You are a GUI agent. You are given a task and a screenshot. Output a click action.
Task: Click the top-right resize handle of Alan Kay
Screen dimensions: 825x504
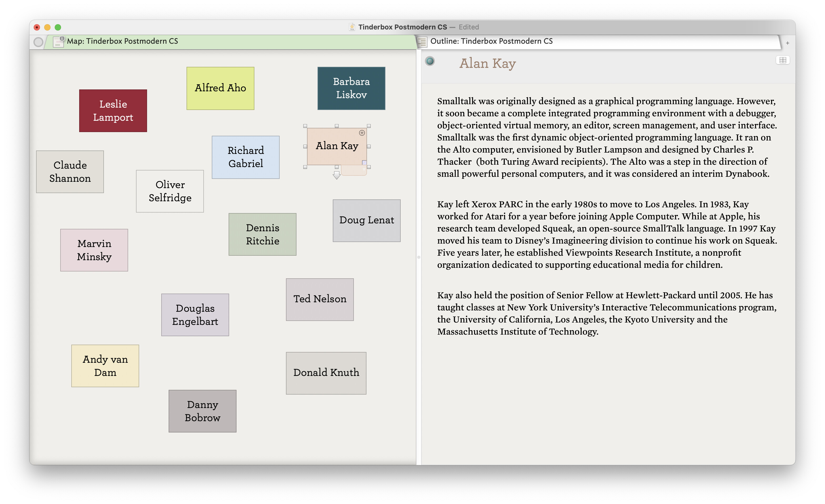coord(369,126)
